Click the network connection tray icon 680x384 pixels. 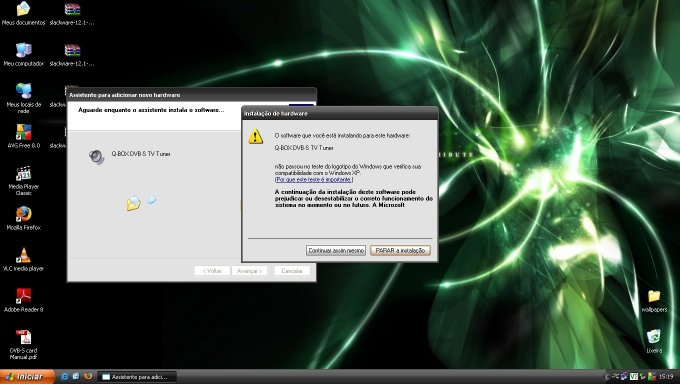624,376
